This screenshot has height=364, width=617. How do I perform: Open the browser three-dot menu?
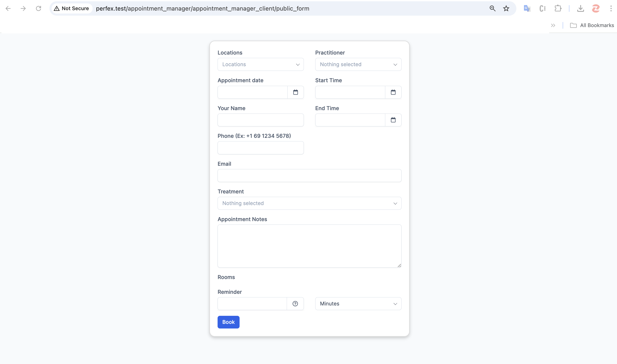[x=611, y=8]
